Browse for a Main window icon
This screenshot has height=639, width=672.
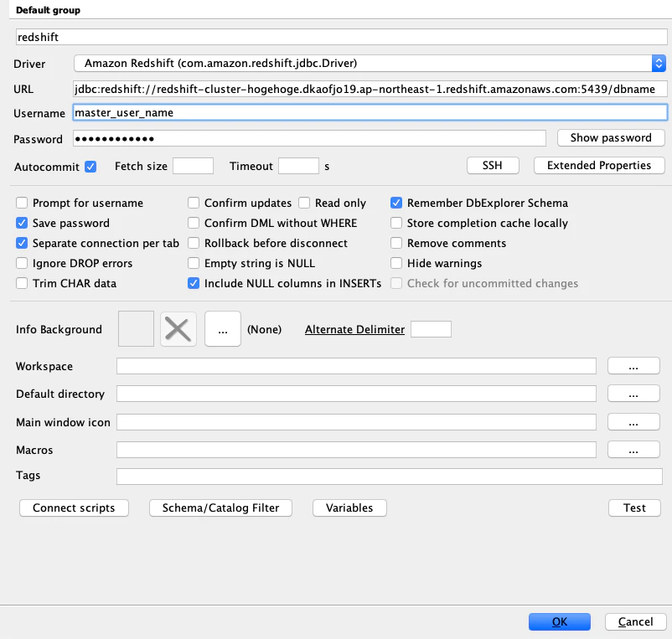pos(633,422)
